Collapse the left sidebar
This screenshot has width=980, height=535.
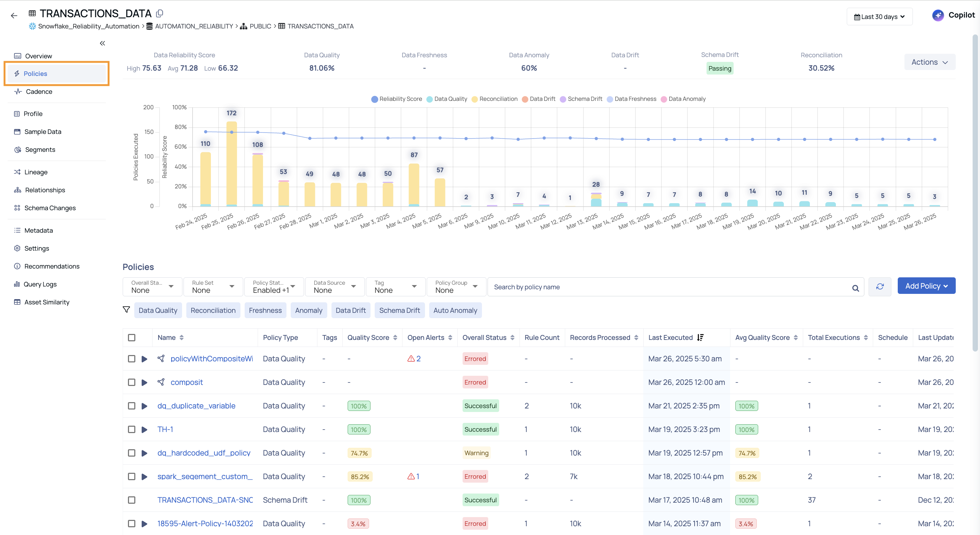tap(102, 43)
